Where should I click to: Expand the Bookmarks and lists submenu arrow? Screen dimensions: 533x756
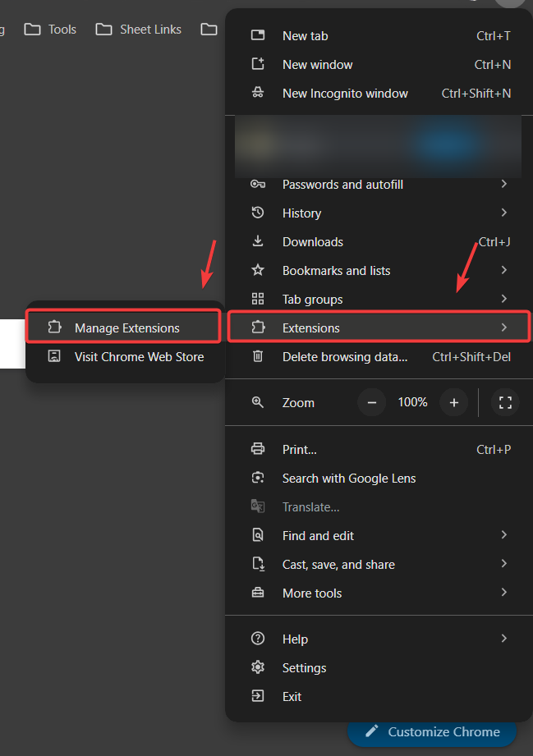504,269
